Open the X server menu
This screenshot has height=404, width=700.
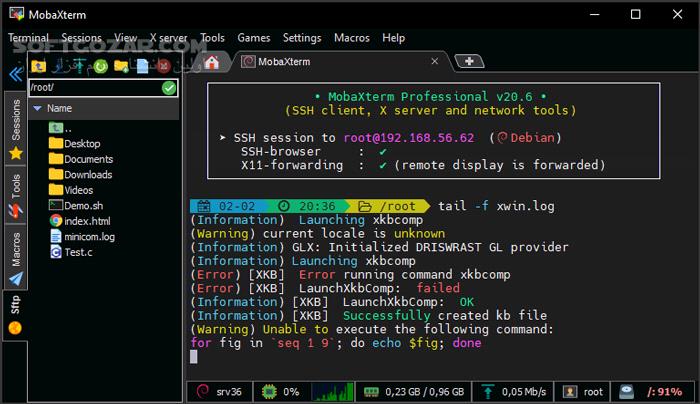pos(168,38)
